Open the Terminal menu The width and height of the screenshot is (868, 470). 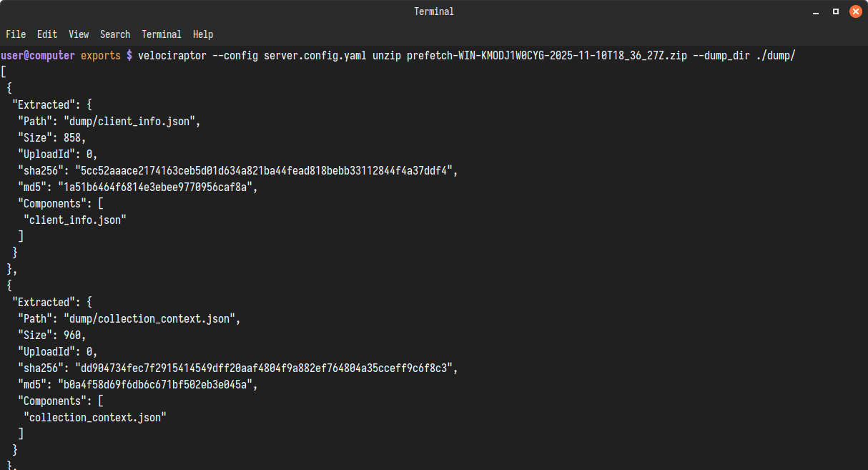pyautogui.click(x=161, y=34)
